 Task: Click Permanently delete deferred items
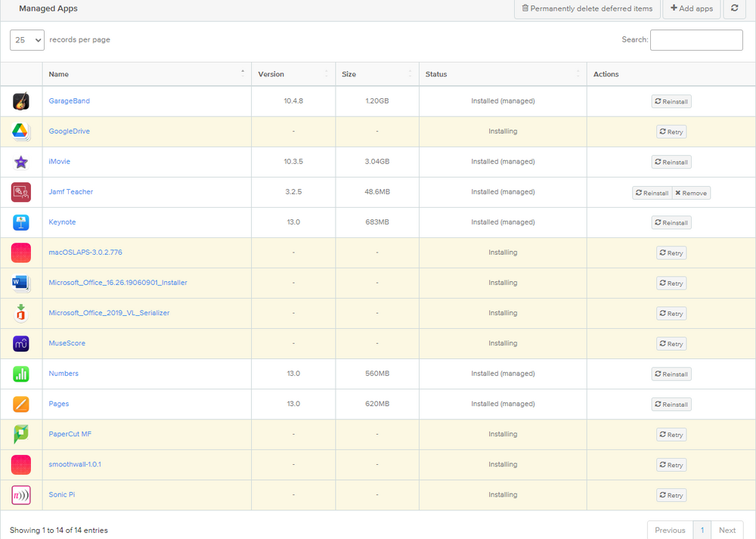pyautogui.click(x=587, y=8)
